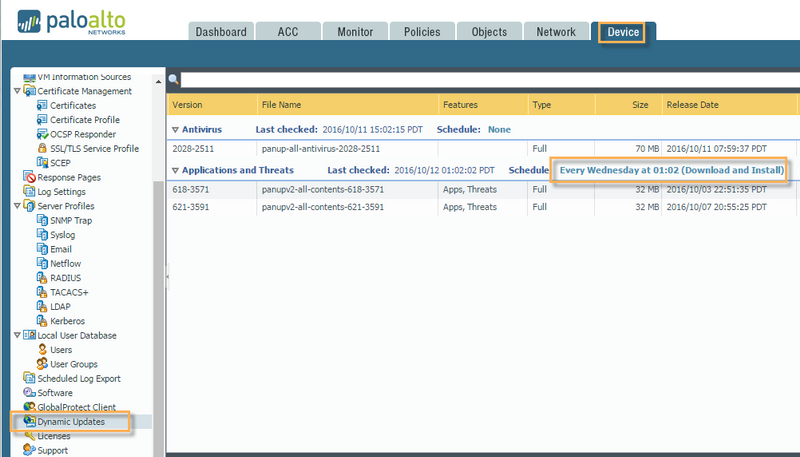Viewport: 800px width, 457px height.
Task: Click the search magnifier icon
Action: pyautogui.click(x=173, y=79)
